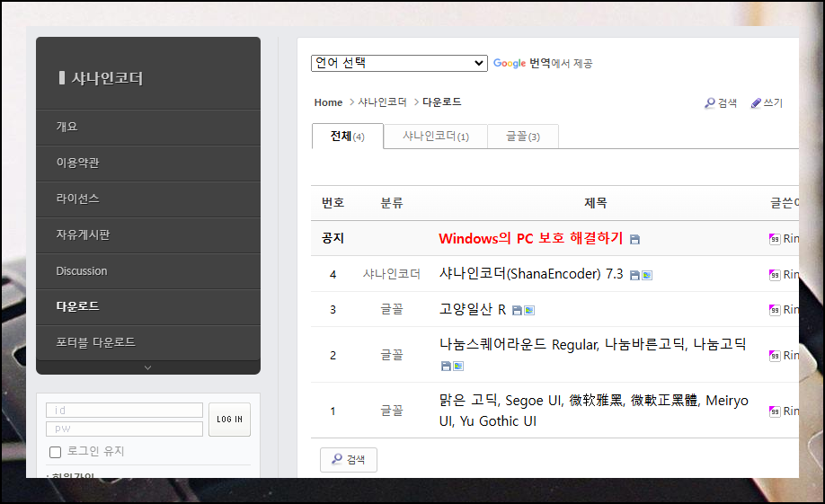
Task: Open post 샤나인코더(ShanaEncoder) 7.3
Action: tap(531, 274)
